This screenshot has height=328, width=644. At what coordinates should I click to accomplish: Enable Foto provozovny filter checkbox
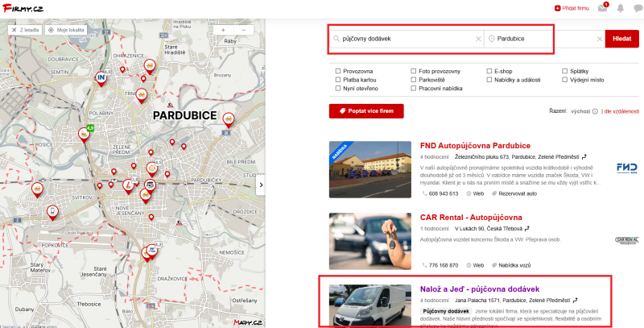tap(414, 71)
